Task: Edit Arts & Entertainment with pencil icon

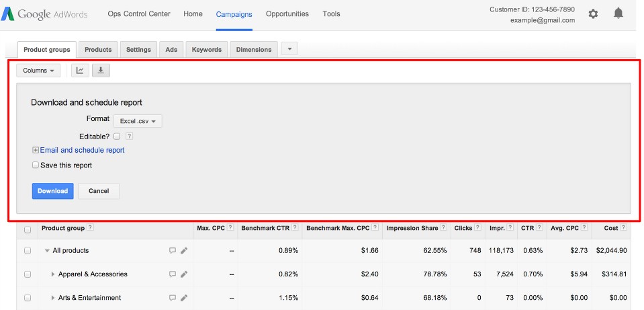Action: (184, 298)
